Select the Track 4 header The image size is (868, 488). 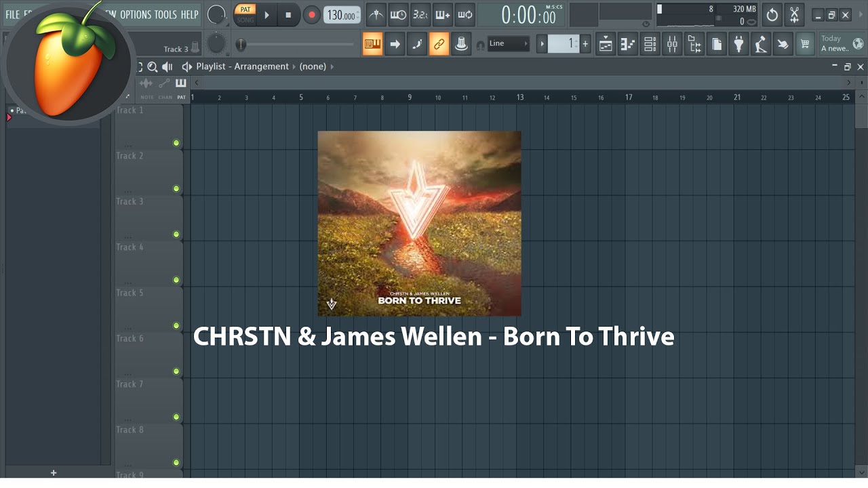pyautogui.click(x=149, y=264)
